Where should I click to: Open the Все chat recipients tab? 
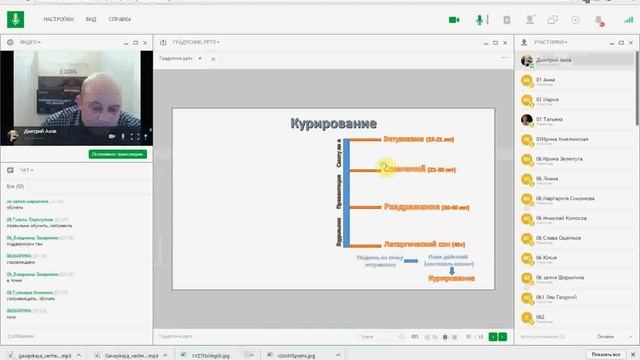(x=15, y=186)
